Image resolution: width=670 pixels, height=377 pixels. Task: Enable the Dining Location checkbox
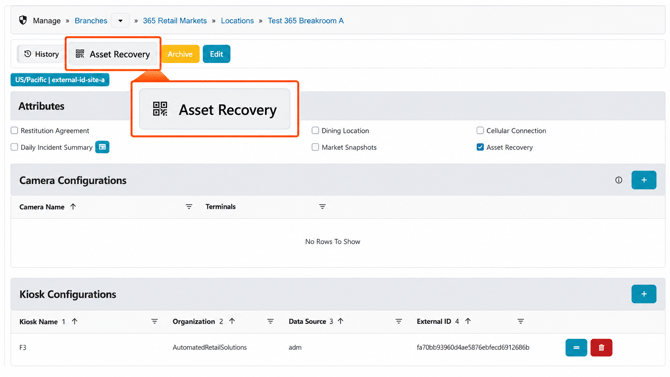[315, 130]
